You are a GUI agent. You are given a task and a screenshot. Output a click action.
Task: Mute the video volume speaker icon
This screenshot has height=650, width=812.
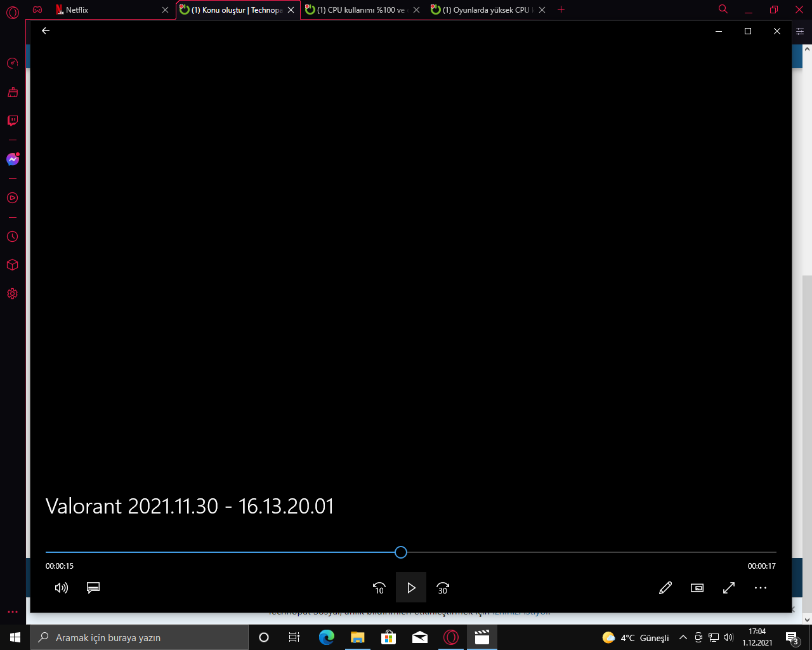(x=62, y=588)
